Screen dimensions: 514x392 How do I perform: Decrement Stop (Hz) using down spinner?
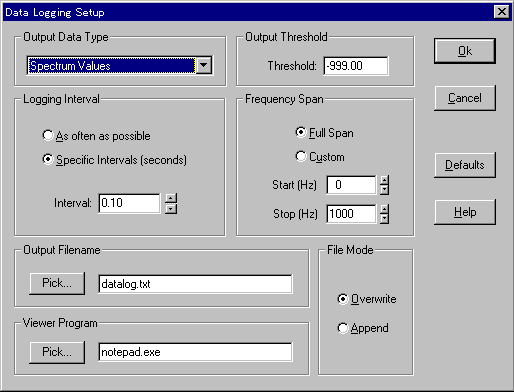[x=384, y=219]
